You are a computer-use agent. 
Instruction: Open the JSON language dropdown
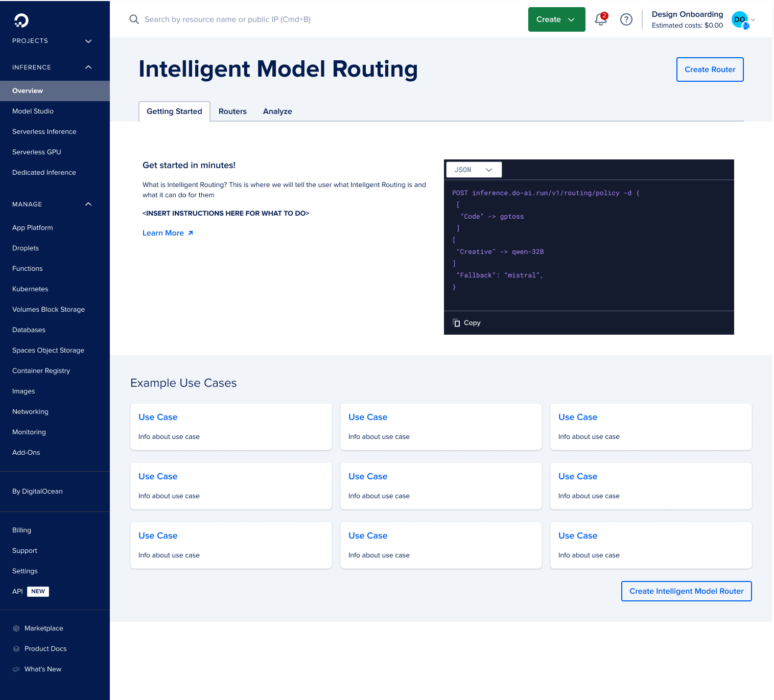474,170
